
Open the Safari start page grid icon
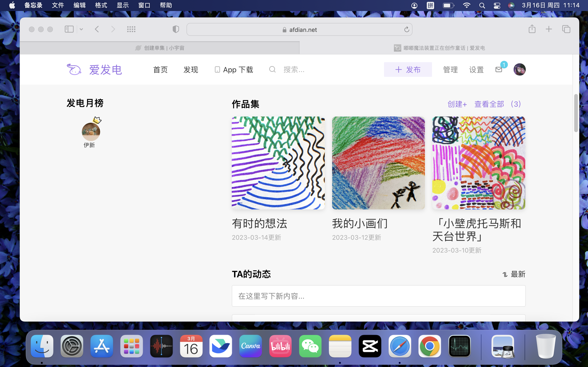coord(131,29)
